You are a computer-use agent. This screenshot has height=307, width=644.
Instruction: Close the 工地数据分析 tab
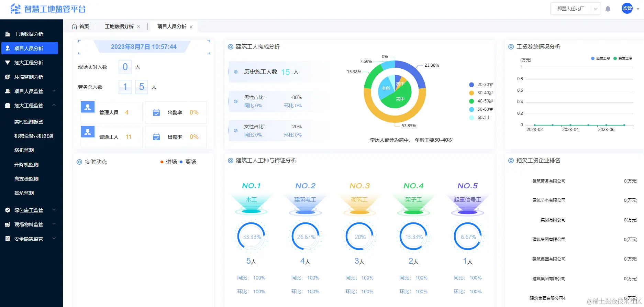pyautogui.click(x=138, y=27)
